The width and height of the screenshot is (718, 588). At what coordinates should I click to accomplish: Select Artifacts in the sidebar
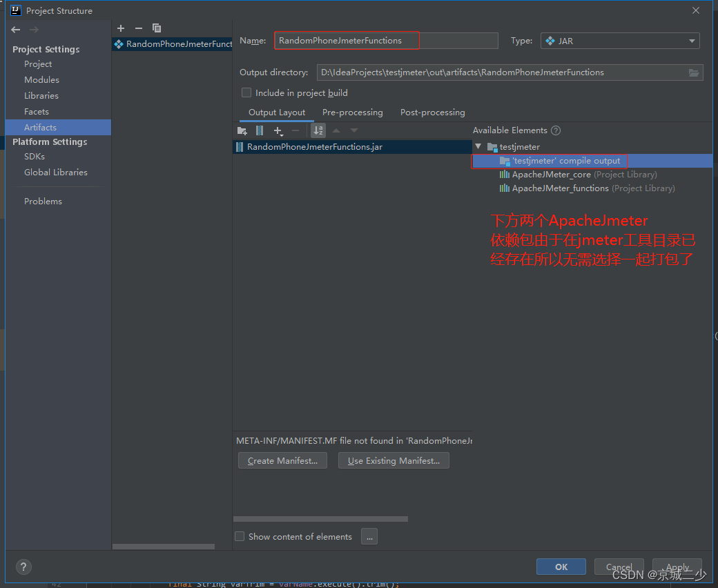pyautogui.click(x=58, y=127)
